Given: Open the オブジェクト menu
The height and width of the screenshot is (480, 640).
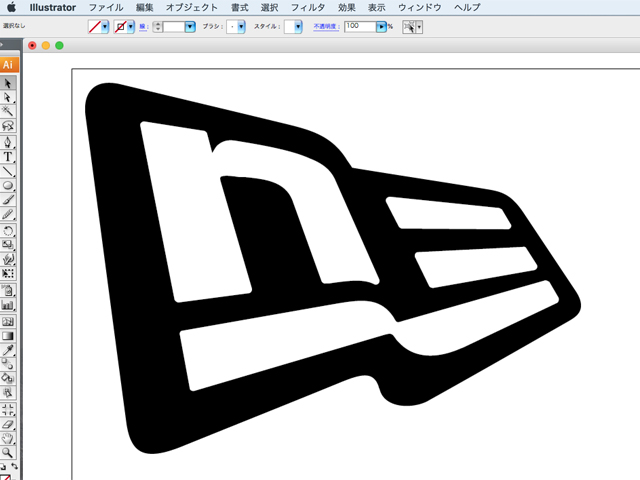Looking at the screenshot, I should (191, 7).
